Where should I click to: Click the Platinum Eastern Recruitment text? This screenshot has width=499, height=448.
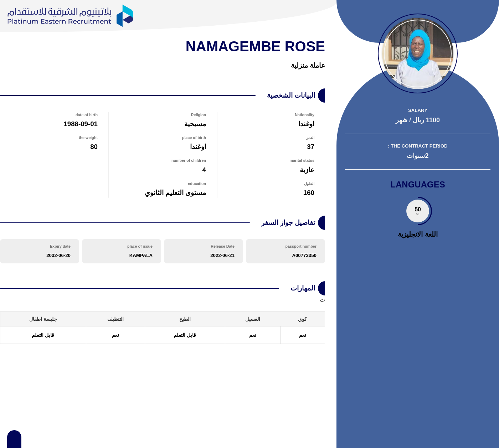coord(59,22)
